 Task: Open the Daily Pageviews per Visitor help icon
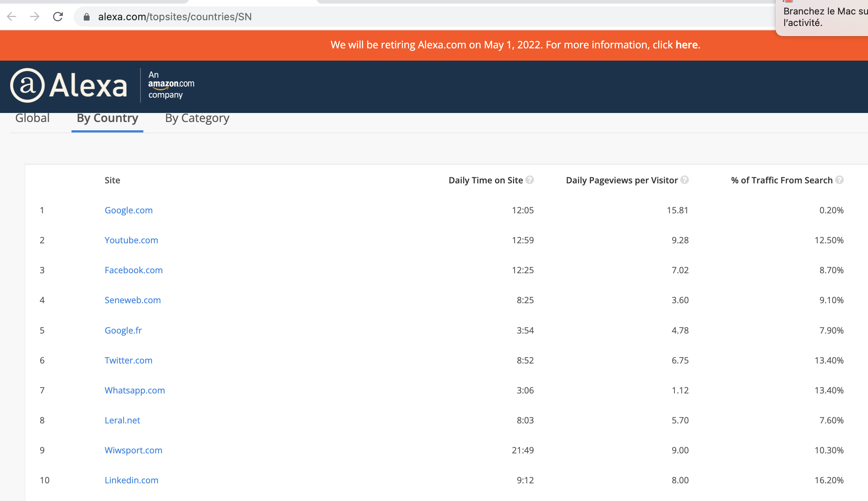685,180
